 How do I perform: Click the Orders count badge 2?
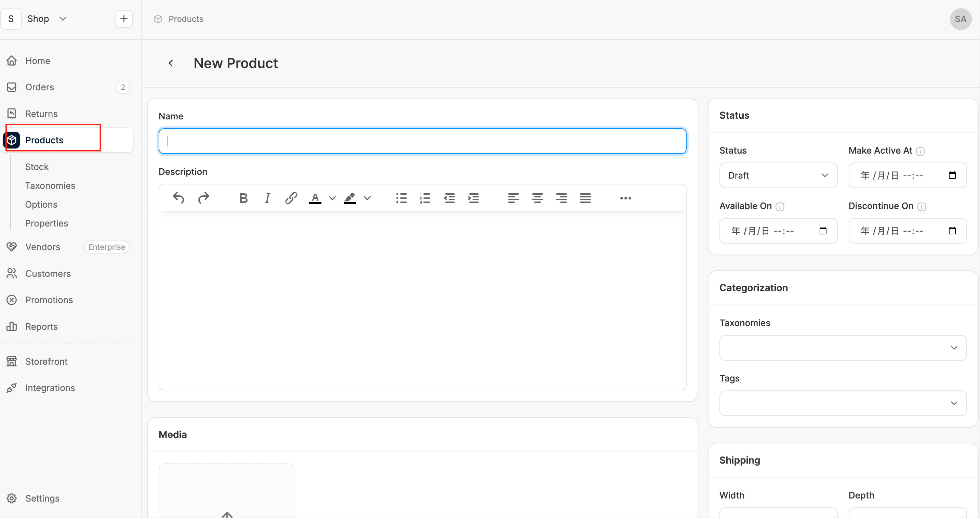pos(123,87)
